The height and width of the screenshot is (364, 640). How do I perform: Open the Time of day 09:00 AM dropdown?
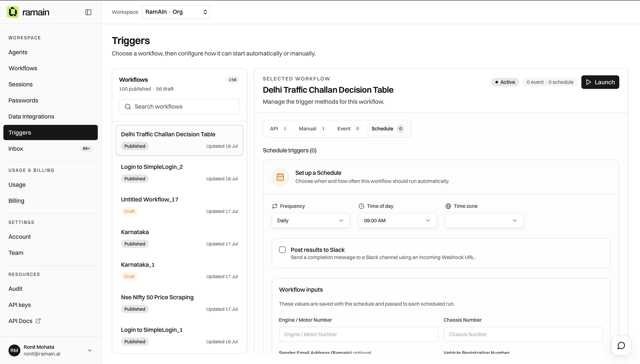pos(397,221)
